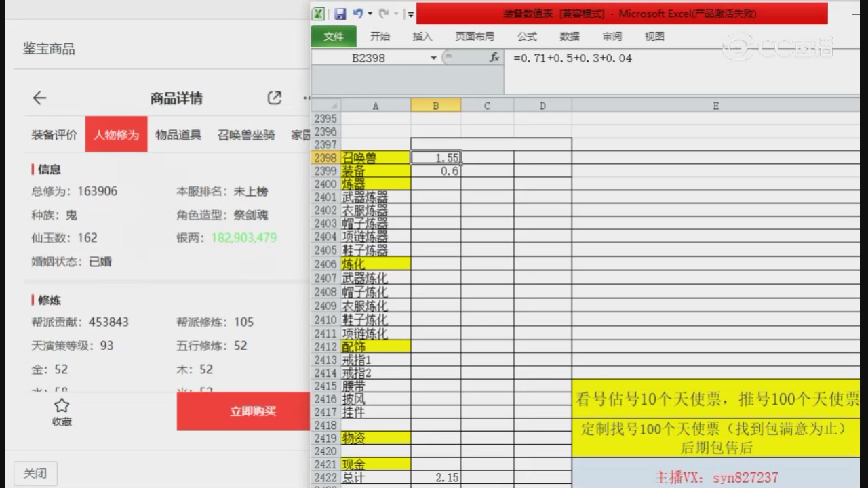
Task: Open the 审阅 ribbon tab
Action: 612,37
